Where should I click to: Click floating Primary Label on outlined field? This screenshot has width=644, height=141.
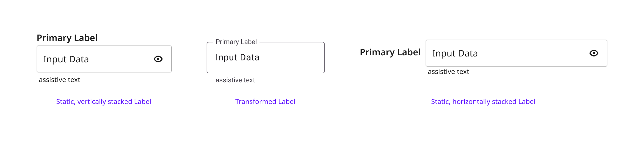pos(236,42)
